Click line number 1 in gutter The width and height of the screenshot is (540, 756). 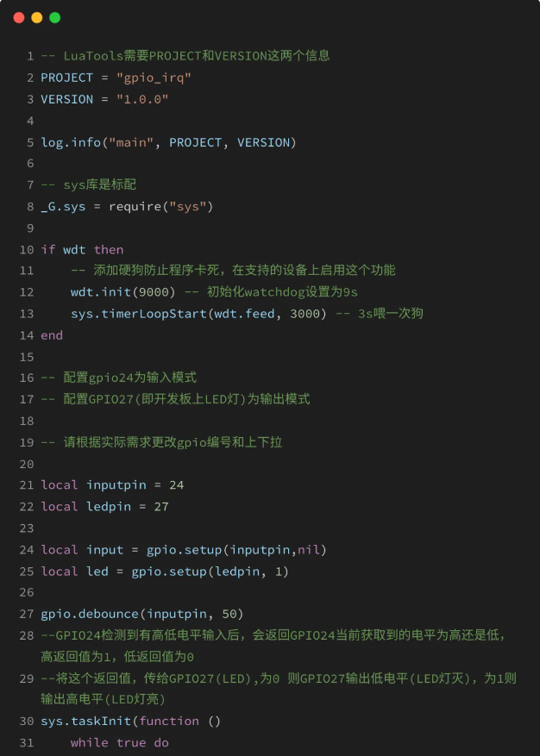pos(30,56)
